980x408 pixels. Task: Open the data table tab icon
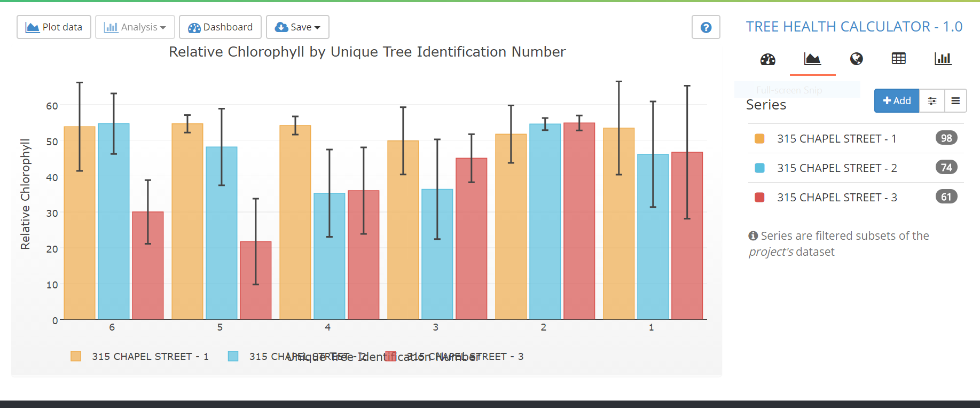(x=899, y=59)
